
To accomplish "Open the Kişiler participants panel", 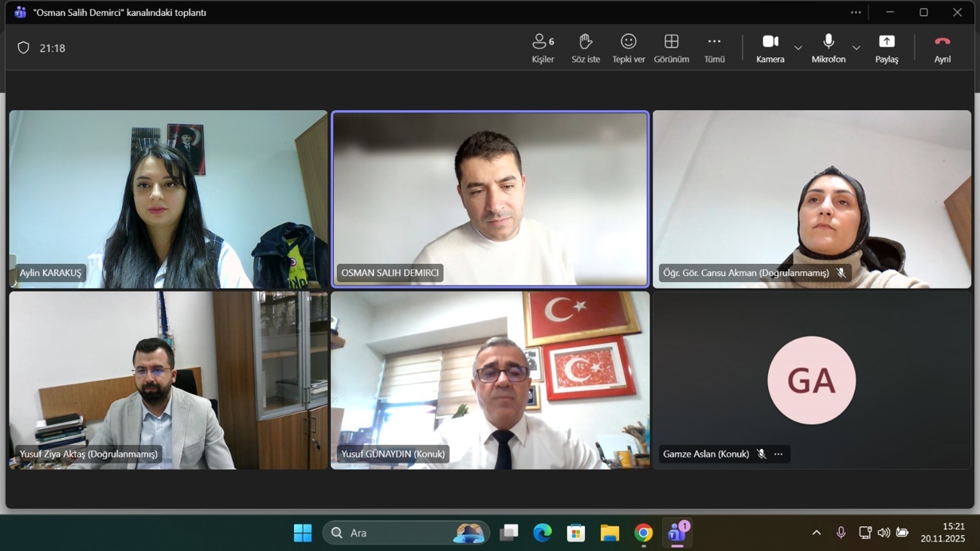I will coord(543,48).
